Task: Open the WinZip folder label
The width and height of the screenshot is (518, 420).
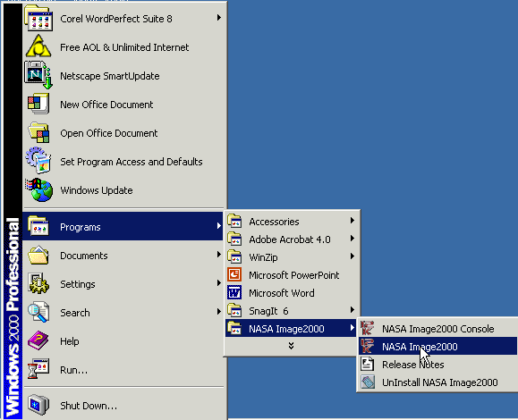Action: pos(263,257)
